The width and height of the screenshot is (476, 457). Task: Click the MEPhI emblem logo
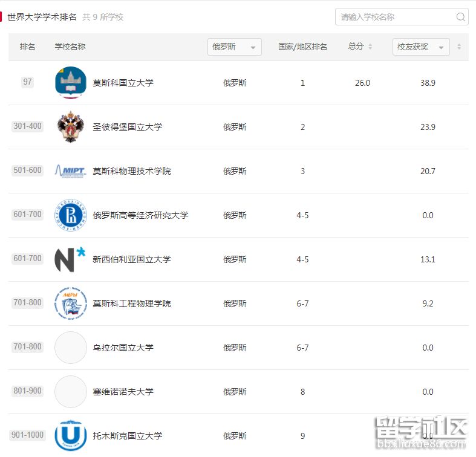pyautogui.click(x=70, y=303)
